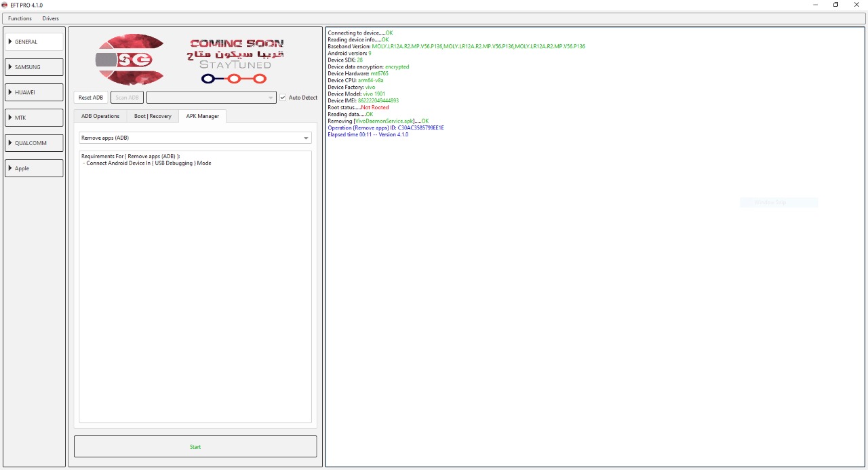Image resolution: width=868 pixels, height=470 pixels.
Task: Expand the Apple section
Action: (x=34, y=168)
